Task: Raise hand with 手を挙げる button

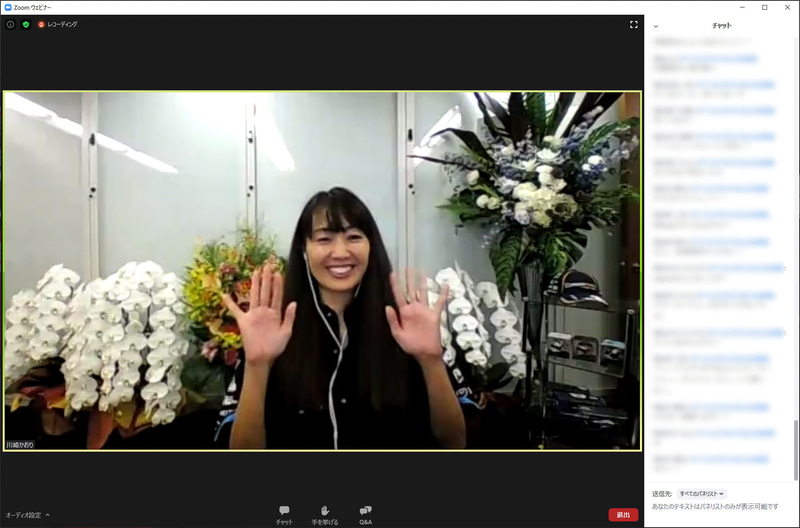Action: click(325, 515)
